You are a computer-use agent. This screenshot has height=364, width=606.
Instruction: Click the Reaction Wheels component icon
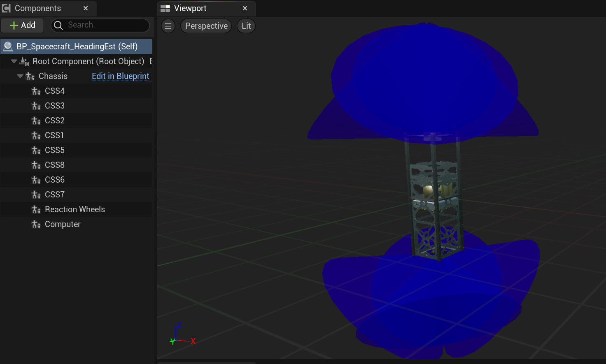click(x=36, y=210)
